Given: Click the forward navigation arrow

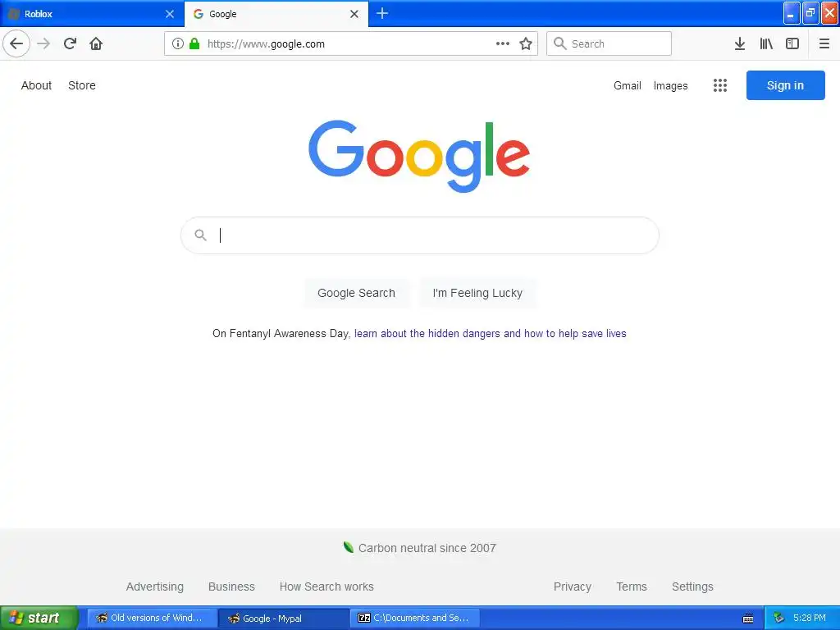Looking at the screenshot, I should coord(43,43).
